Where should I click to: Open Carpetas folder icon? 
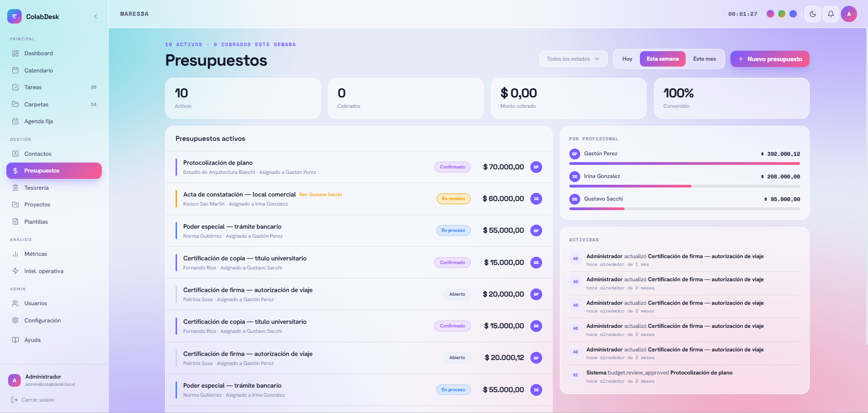15,105
